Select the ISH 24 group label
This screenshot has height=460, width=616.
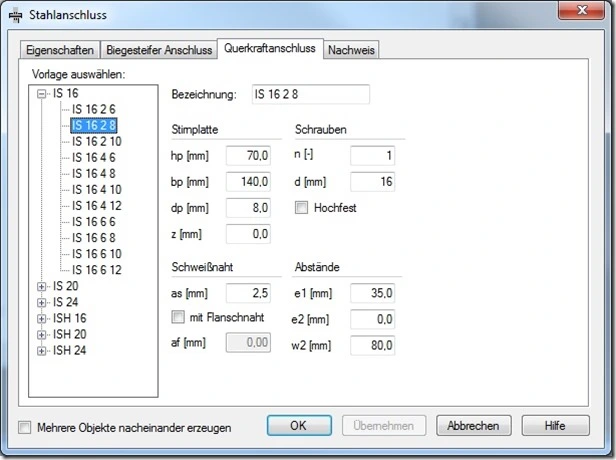click(70, 351)
